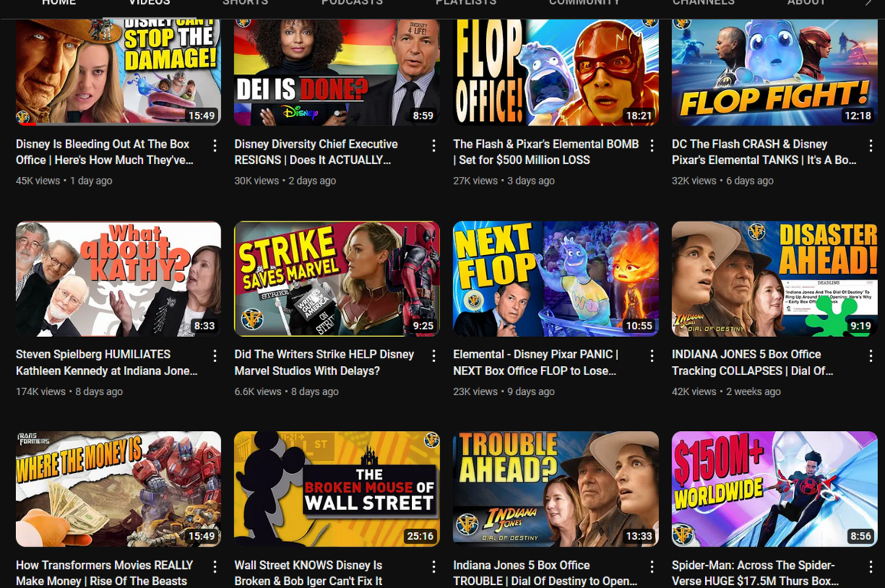Screen dimensions: 885x588
Task: Open 'Disney Diversity Chief Executive RESIGNS' title
Action: 316,152
